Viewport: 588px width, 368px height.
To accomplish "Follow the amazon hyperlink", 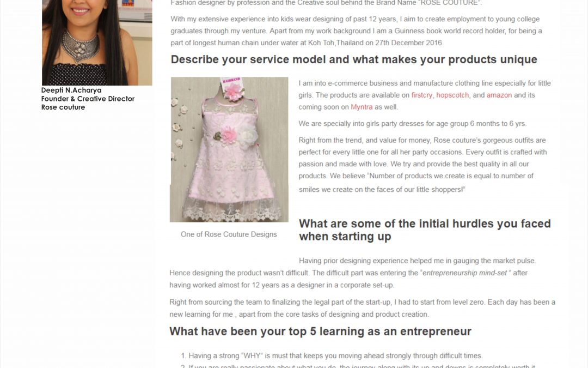I will click(499, 95).
